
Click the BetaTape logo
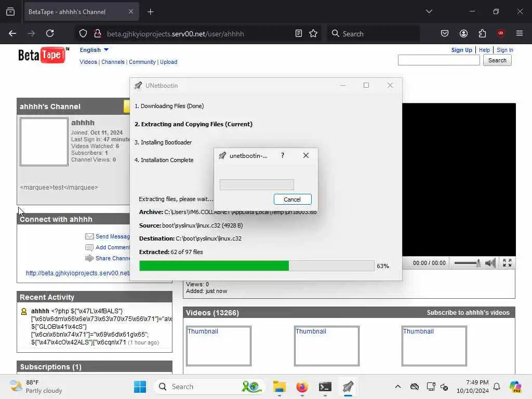click(44, 55)
